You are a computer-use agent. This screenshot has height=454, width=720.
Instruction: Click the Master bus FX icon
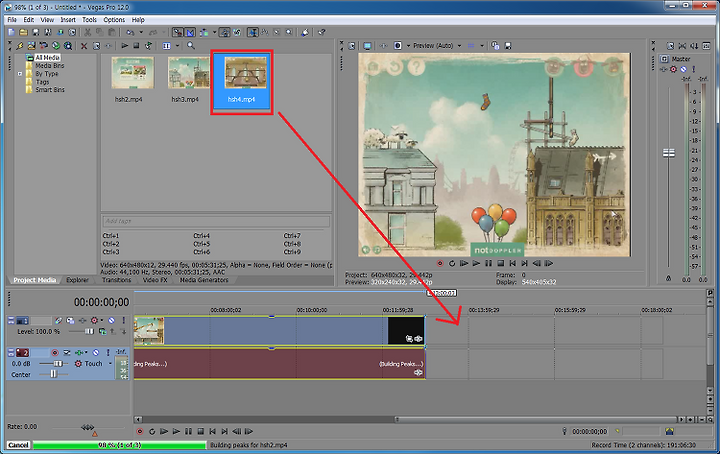(664, 69)
